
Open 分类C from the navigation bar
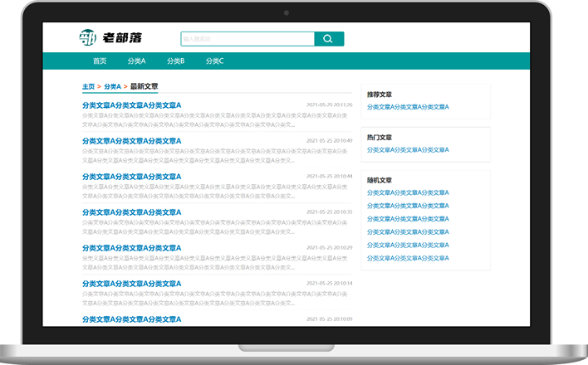pyautogui.click(x=214, y=61)
